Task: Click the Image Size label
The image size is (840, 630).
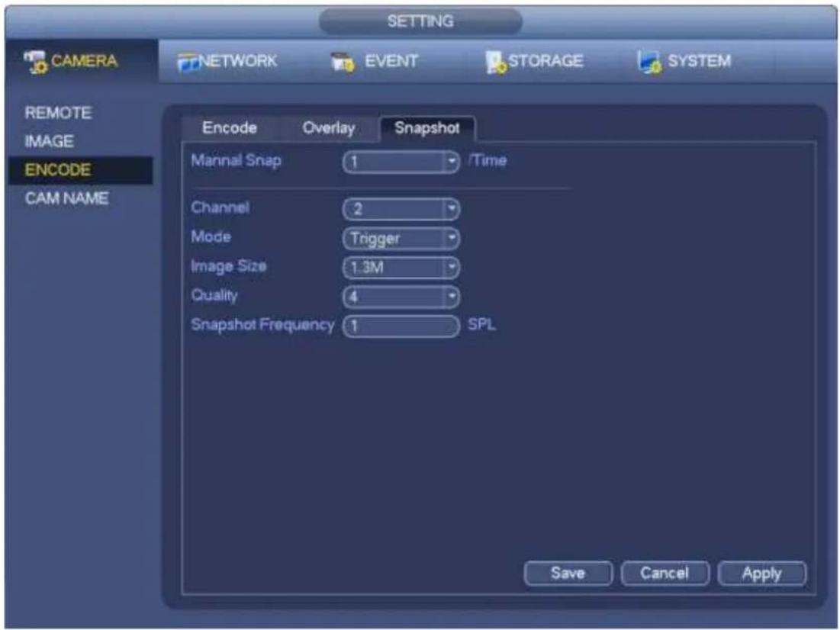Action: 229,266
